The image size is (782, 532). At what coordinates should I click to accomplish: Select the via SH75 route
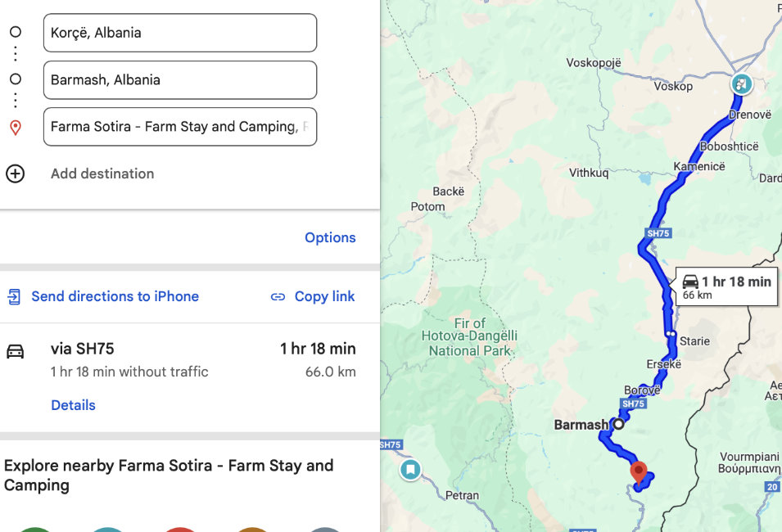(82, 349)
